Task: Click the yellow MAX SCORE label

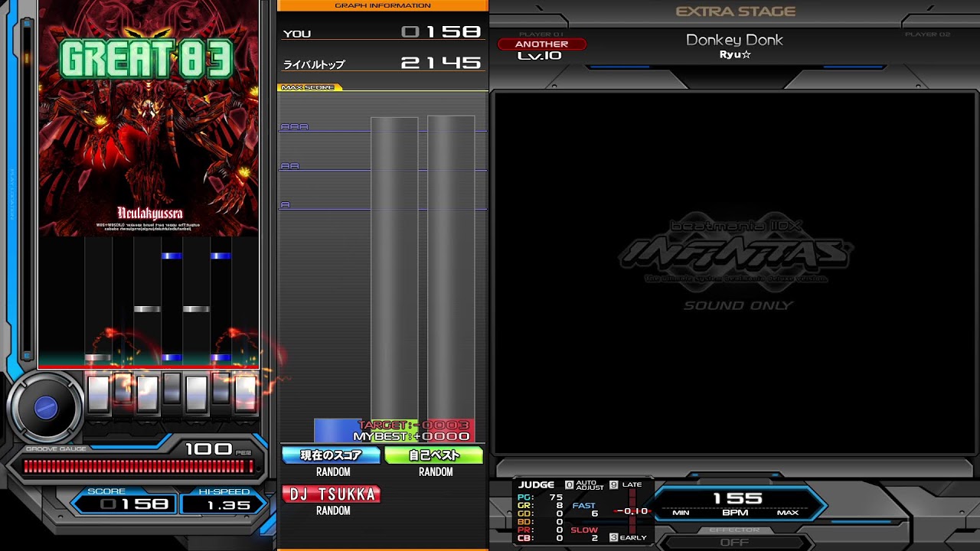Action: tap(309, 87)
